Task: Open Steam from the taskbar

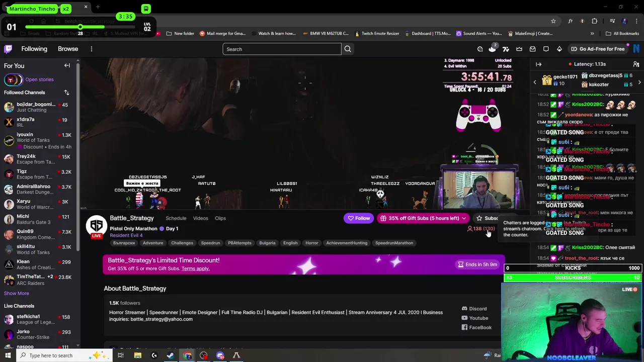Action: coord(171,355)
